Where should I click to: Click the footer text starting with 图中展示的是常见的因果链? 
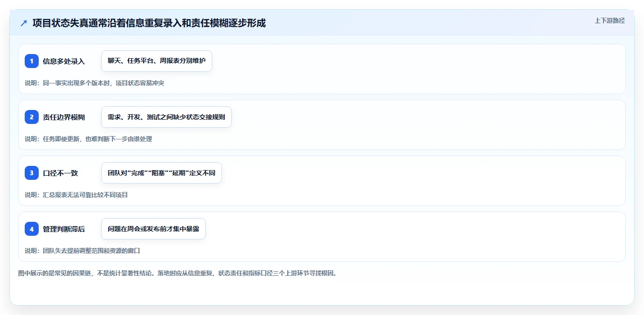pyautogui.click(x=178, y=273)
